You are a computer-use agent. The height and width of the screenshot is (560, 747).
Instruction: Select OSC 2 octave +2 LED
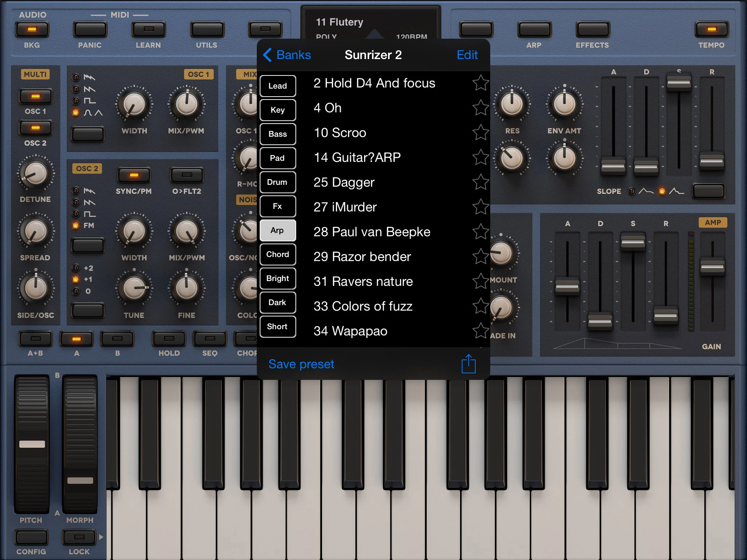(x=76, y=268)
